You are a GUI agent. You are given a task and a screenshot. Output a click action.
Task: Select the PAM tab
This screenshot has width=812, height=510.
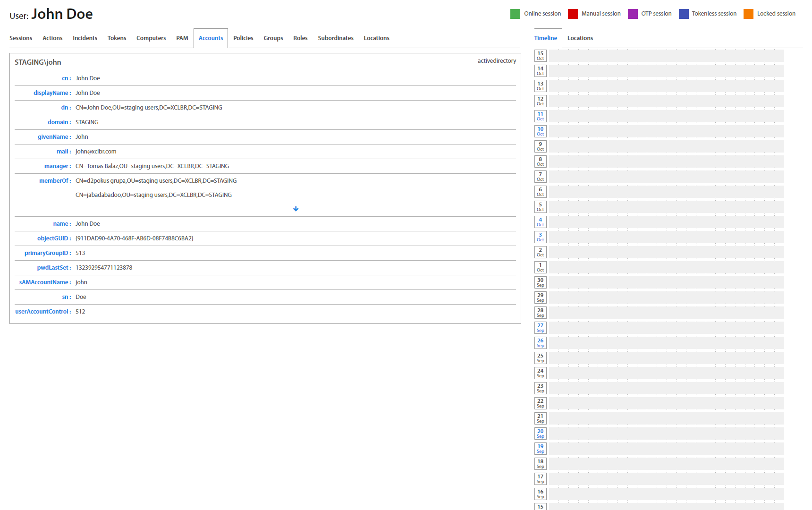pyautogui.click(x=182, y=38)
